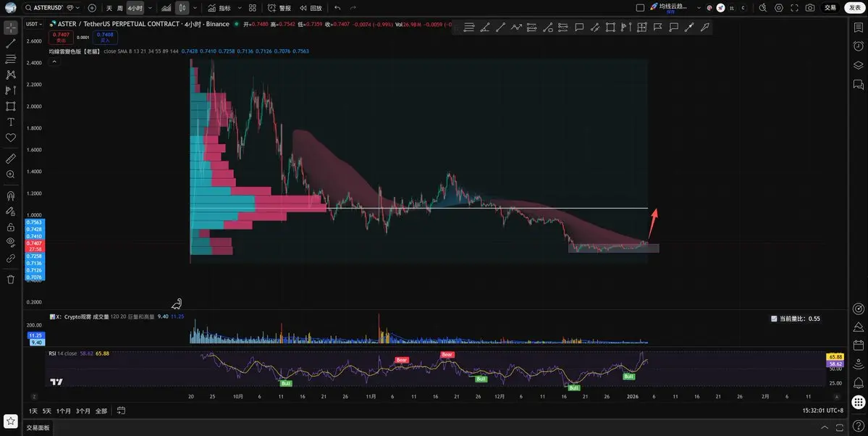Open the layout setup square icon
This screenshot has height=436, width=868.
pos(640,8)
